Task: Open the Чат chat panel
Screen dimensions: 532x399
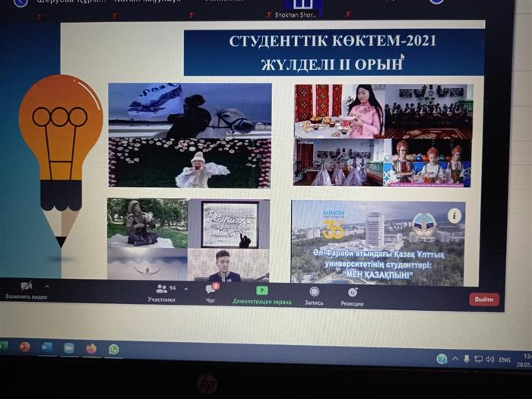Action: pos(211,293)
